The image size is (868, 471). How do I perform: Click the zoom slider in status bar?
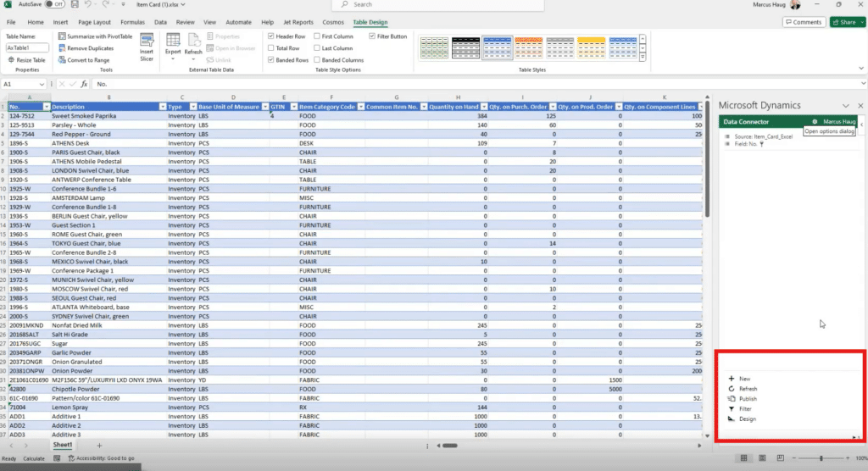[821, 458]
